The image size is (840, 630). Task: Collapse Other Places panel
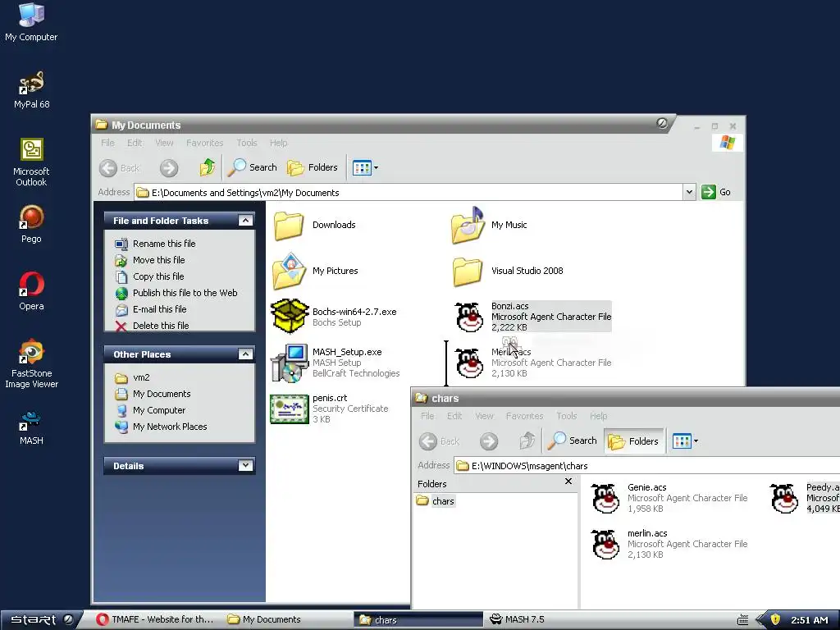pos(245,354)
